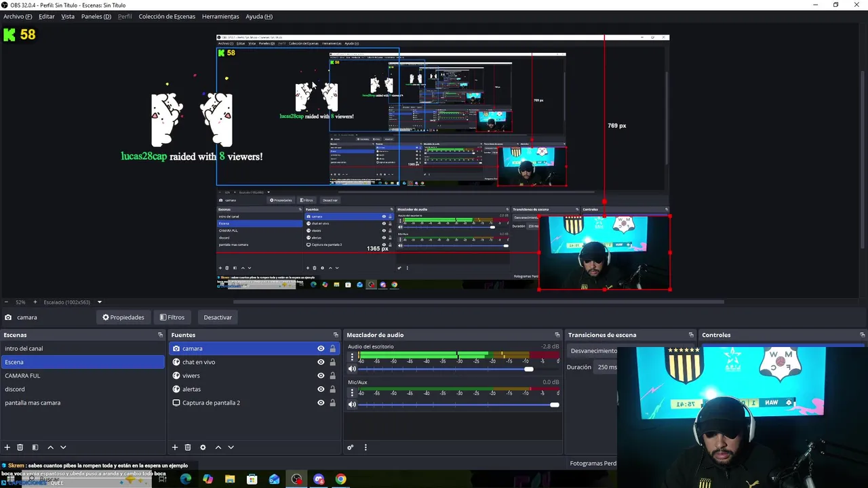Screen dimensions: 868x488
Task: Mute Audio del escritorio speaker icon
Action: pyautogui.click(x=352, y=369)
